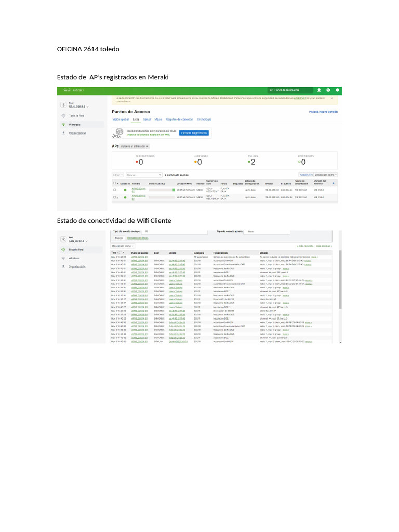Click the Wireless wifi icon in upper sidebar

63,125
